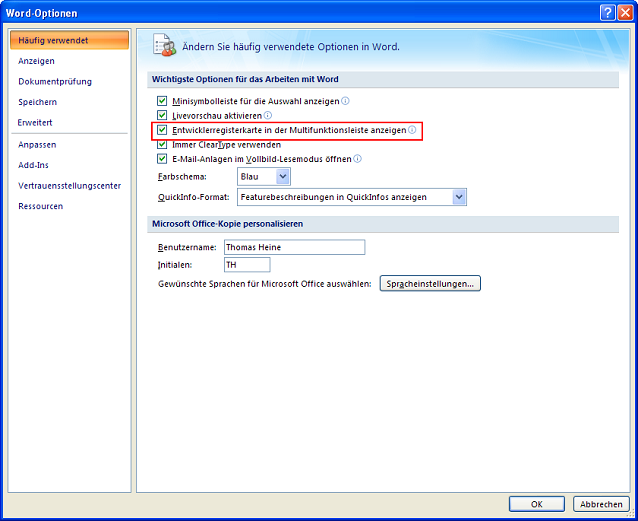638x521 pixels.
Task: Uncheck E-Mail-Anlagen im Vollbild-Lesemodus öffnen
Action: click(162, 159)
